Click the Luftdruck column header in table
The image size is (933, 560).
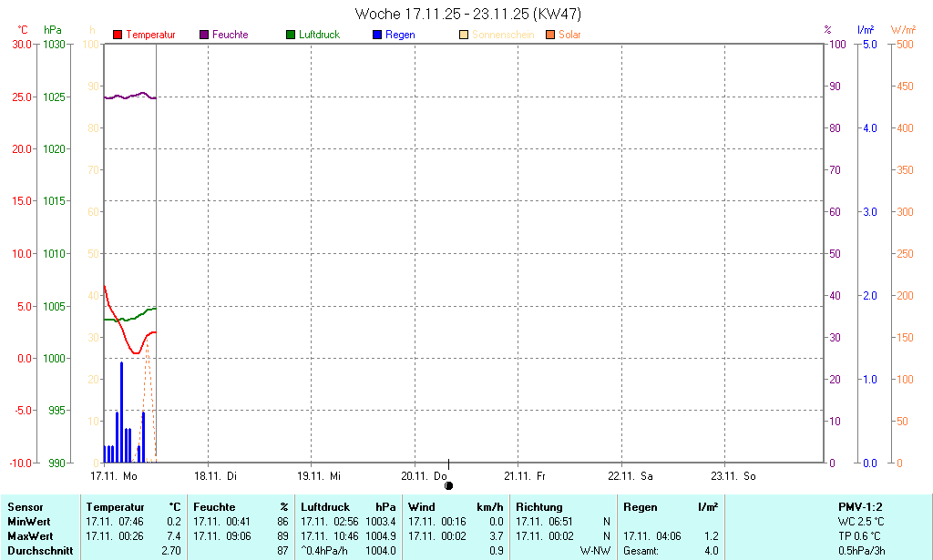325,507
